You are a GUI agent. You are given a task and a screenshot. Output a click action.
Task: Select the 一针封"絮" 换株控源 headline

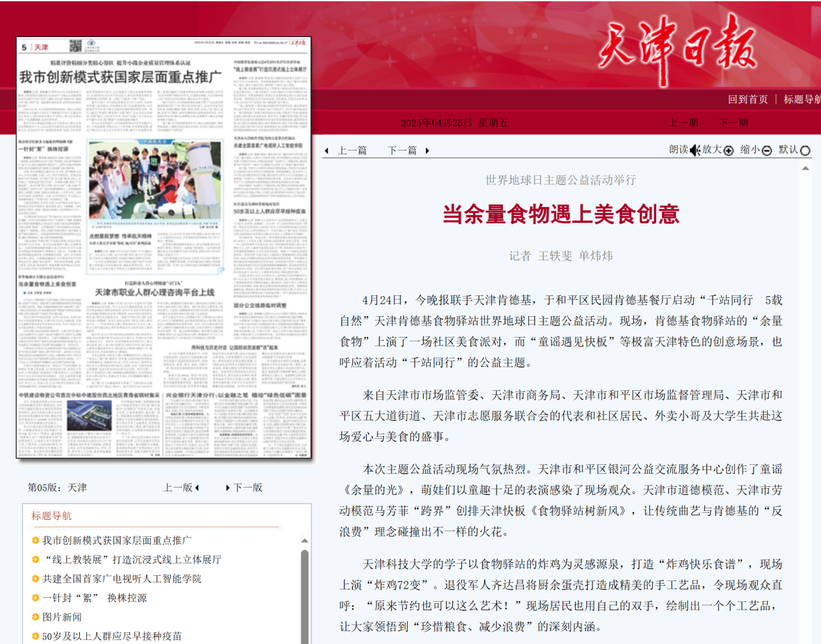(x=95, y=598)
